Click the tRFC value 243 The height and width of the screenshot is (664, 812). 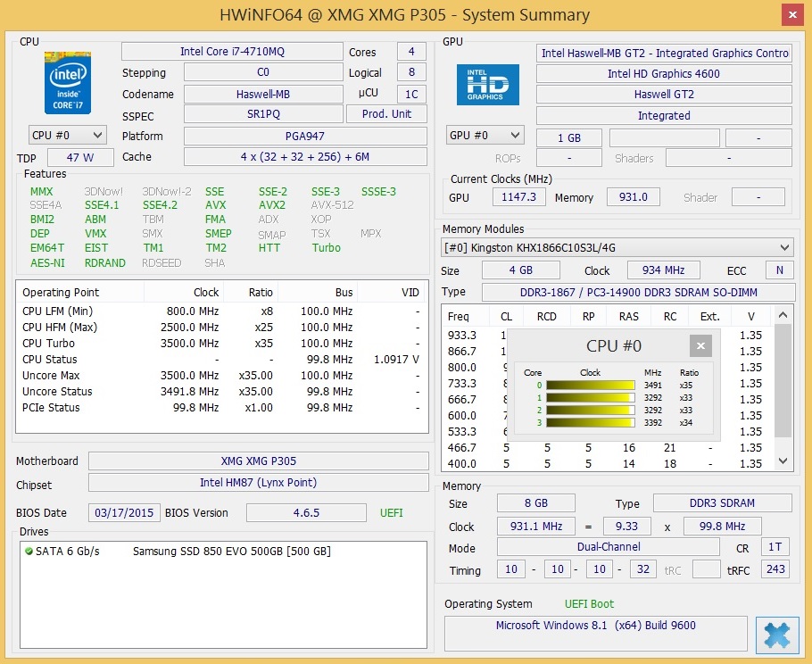[x=775, y=569]
